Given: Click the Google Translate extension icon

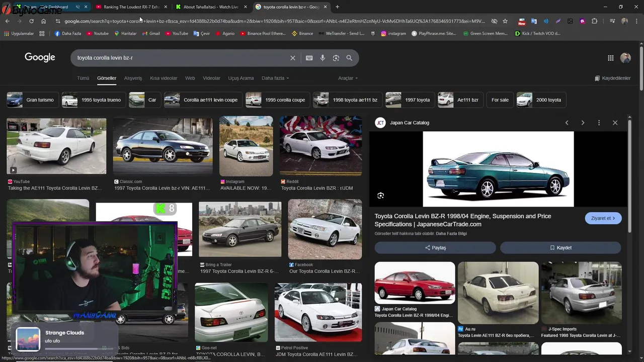Looking at the screenshot, I should pyautogui.click(x=534, y=21).
